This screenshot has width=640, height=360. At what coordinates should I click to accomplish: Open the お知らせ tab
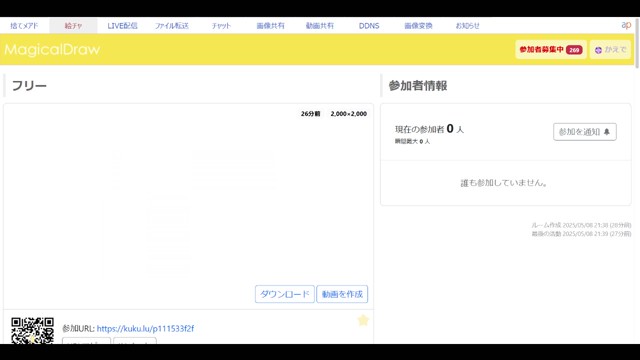point(467,26)
